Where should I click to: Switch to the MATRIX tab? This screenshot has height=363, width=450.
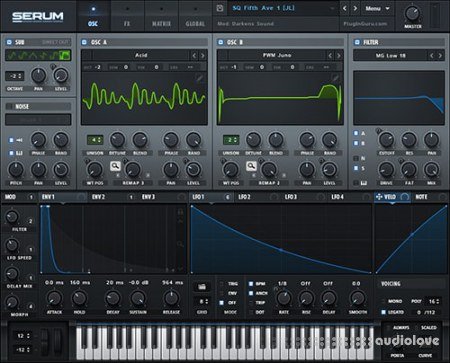[x=161, y=16]
